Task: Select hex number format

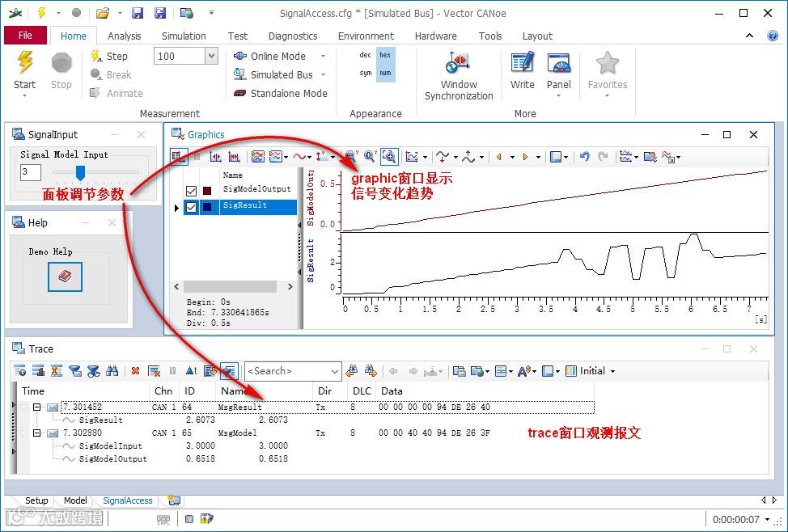Action: (385, 55)
